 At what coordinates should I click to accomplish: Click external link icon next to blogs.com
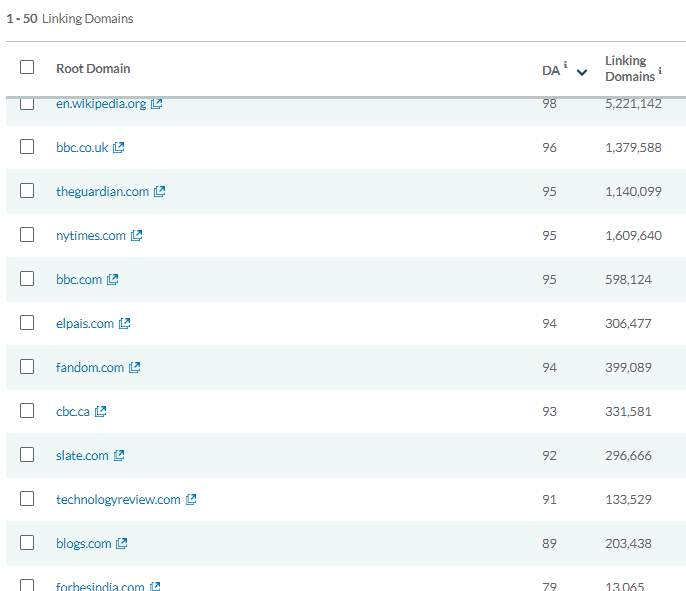pos(121,543)
